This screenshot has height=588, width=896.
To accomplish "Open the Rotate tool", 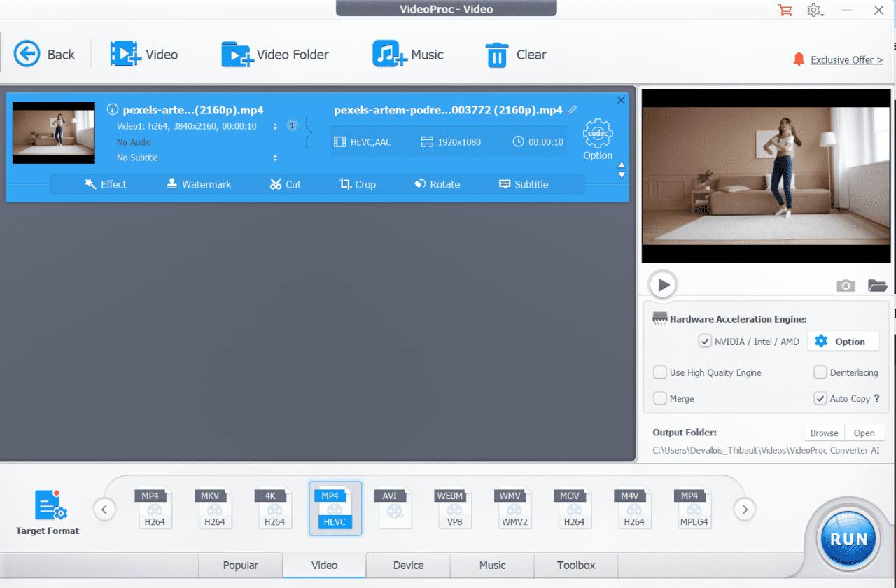I will pos(437,184).
